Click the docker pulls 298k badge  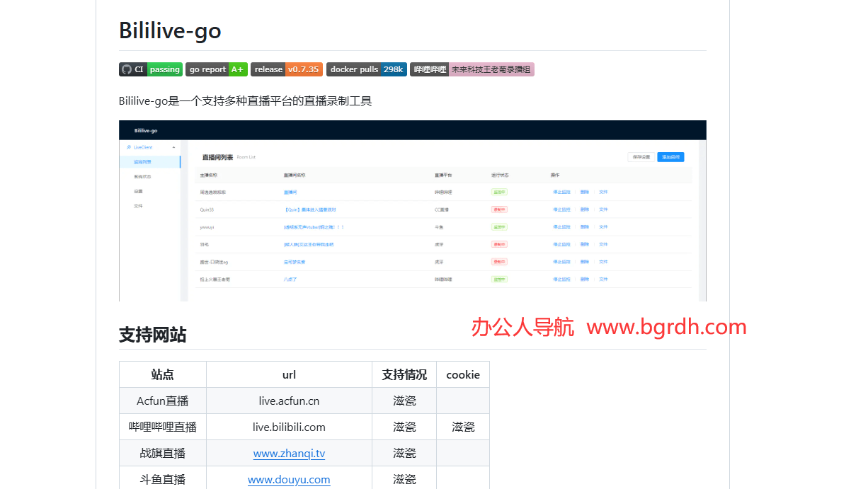click(x=367, y=69)
